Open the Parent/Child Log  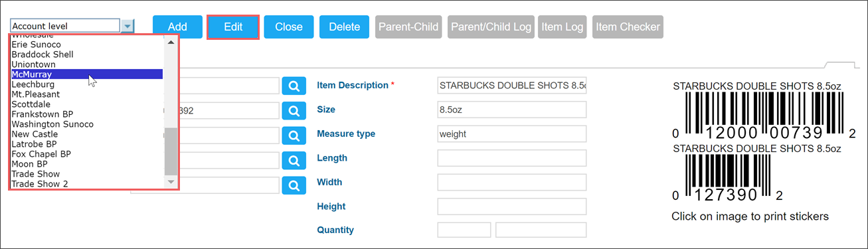click(491, 27)
